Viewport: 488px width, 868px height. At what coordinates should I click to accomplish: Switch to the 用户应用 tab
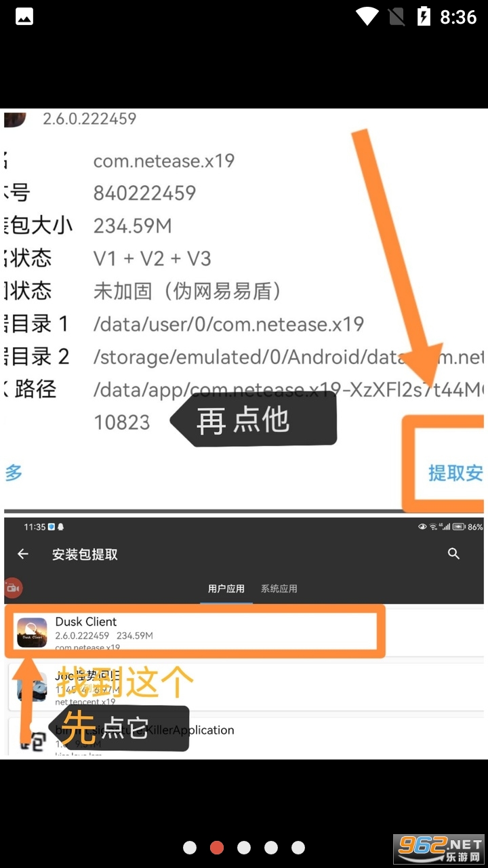[x=226, y=589]
